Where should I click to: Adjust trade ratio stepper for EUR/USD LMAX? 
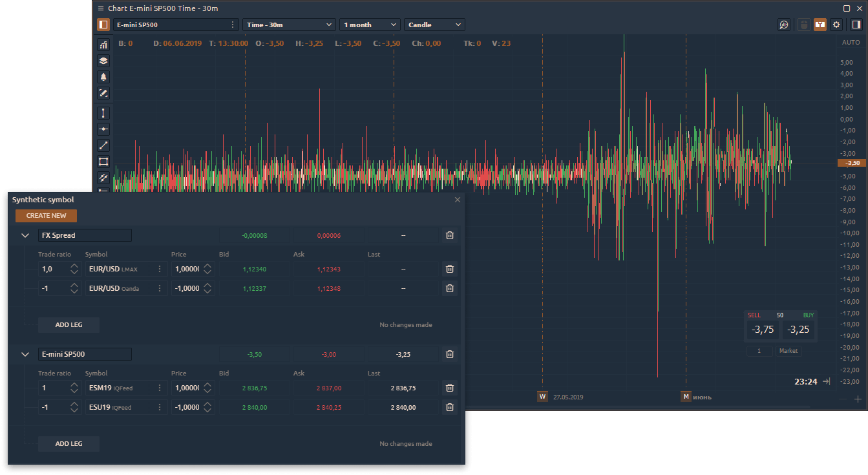point(74,269)
